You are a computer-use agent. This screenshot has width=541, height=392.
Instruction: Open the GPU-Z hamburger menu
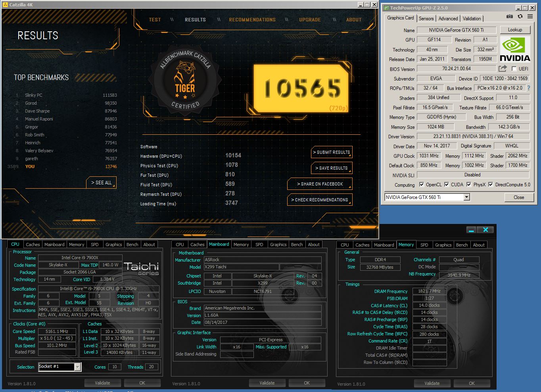[530, 17]
